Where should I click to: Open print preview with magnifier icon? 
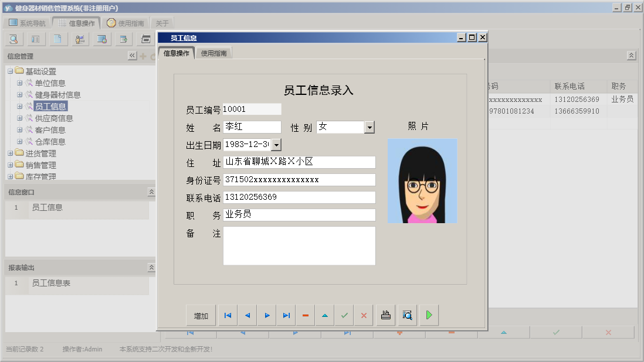[x=408, y=315]
